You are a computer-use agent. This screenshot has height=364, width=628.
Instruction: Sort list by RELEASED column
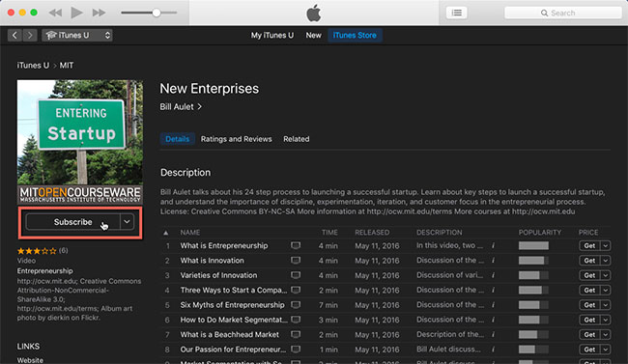372,233
